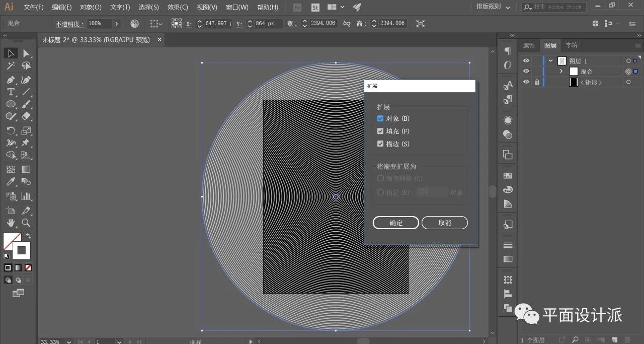
Task: Uncheck the 对象 (B) checkbox
Action: coord(380,119)
